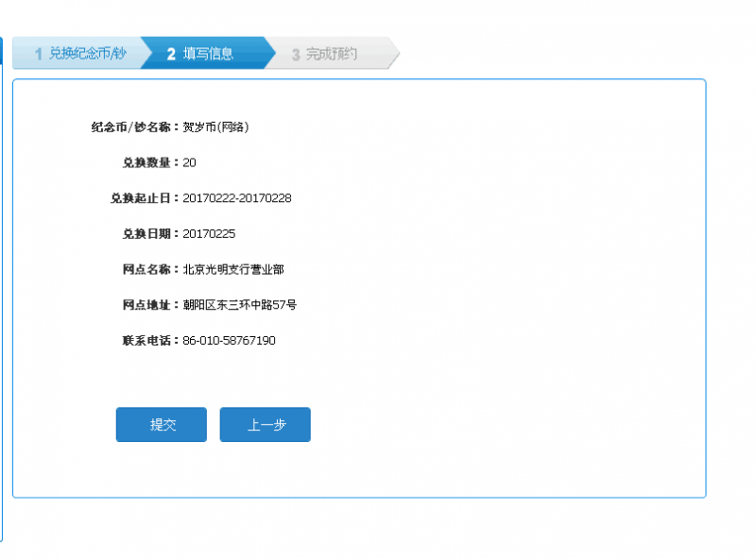756x559 pixels.
Task: Click address 朝阳区东三环中路57号
Action: click(239, 305)
